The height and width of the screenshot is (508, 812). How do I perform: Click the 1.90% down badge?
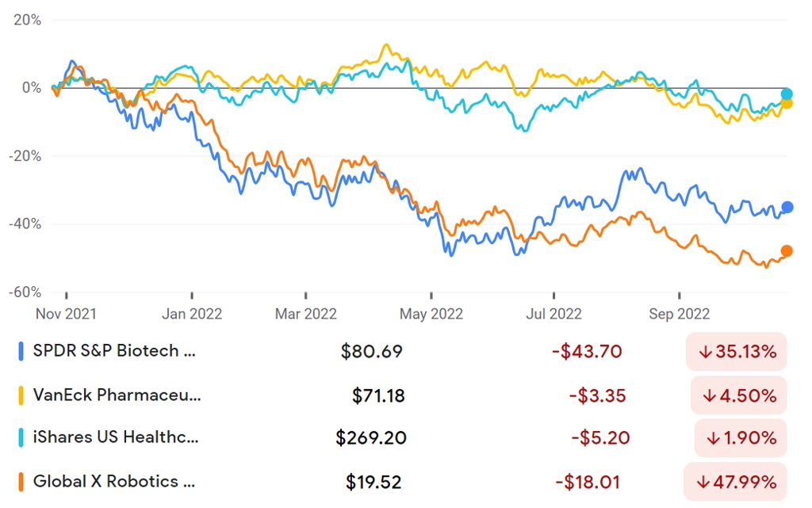click(741, 438)
